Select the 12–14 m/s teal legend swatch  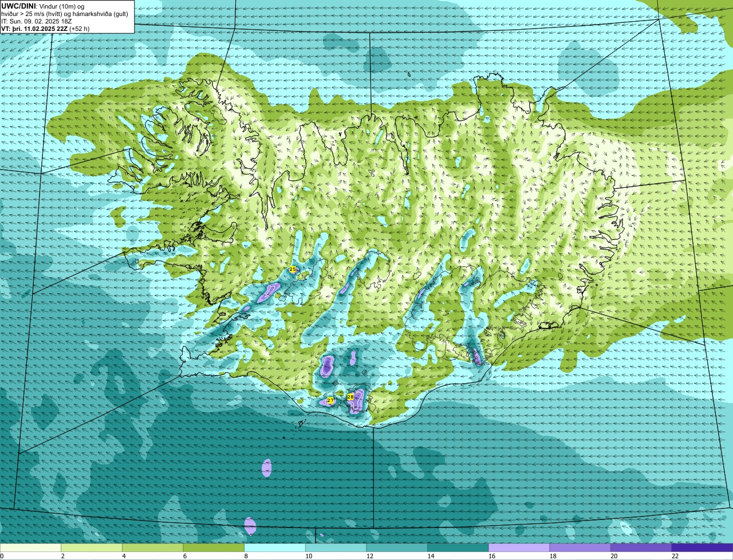397,547
